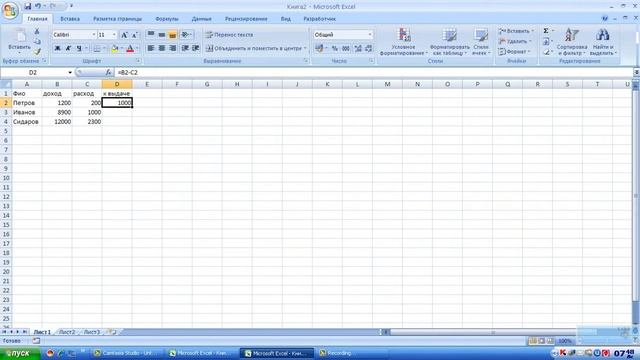Toggle middle vertical alignment

tap(162, 35)
